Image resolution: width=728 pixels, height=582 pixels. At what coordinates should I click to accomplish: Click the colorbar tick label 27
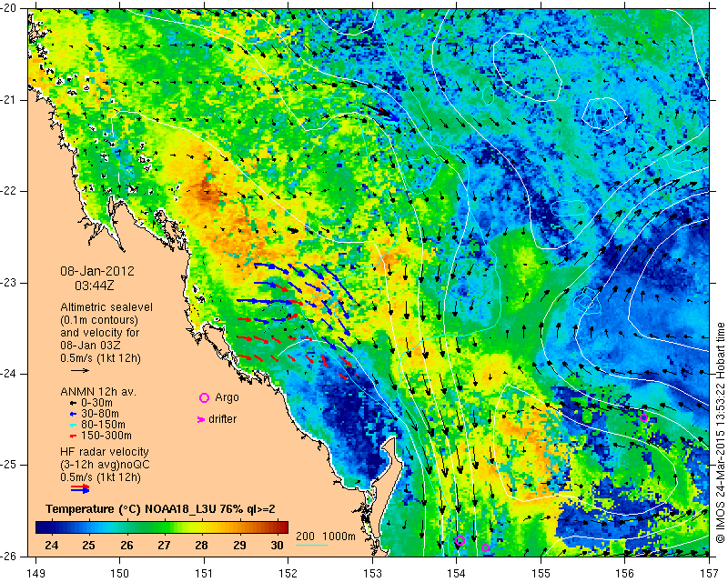pos(164,545)
